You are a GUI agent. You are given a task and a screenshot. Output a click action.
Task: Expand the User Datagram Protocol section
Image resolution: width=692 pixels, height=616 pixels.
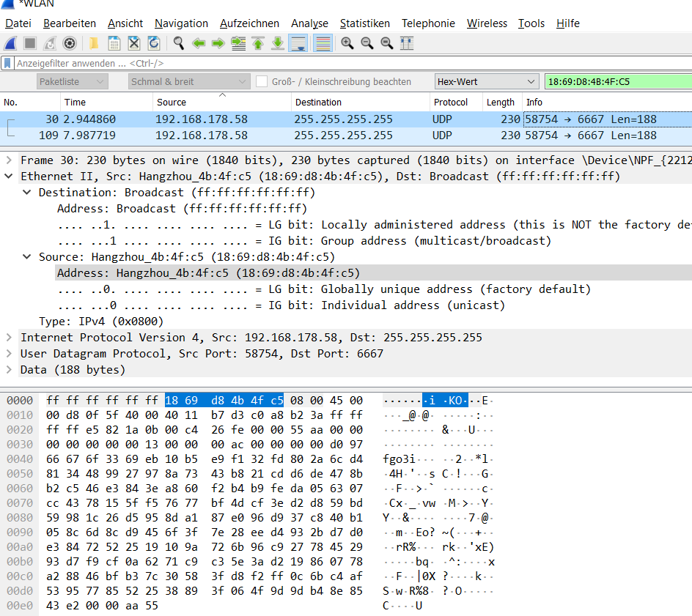(x=9, y=354)
